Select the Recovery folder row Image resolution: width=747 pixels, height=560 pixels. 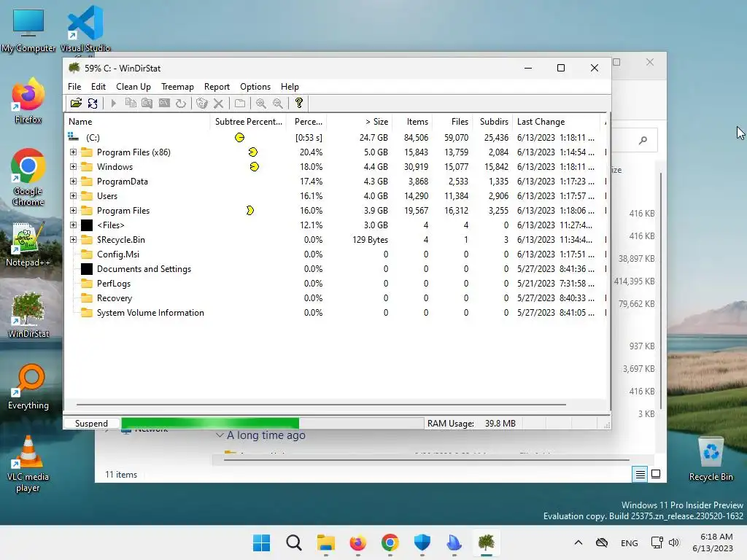tap(336, 298)
